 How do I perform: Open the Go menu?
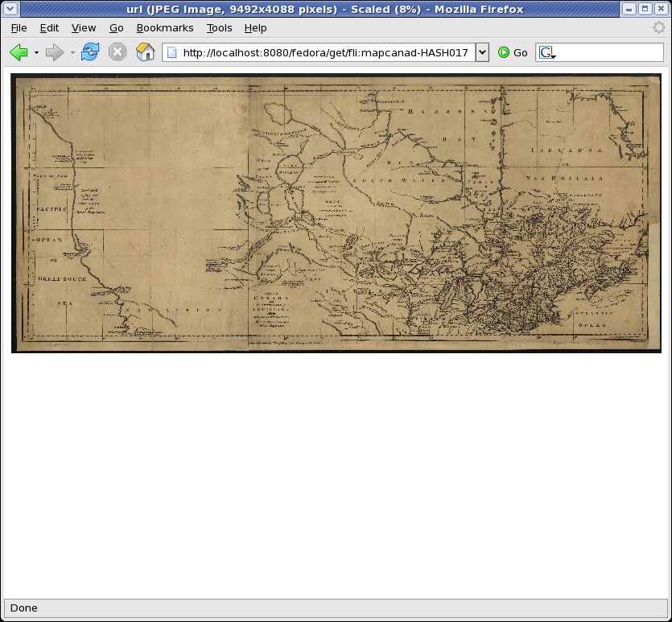click(117, 28)
